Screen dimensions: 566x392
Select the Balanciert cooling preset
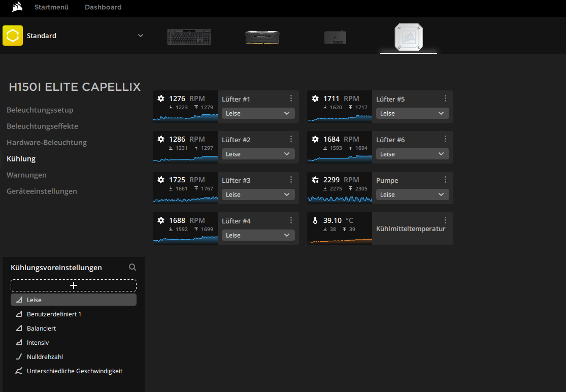(74, 328)
